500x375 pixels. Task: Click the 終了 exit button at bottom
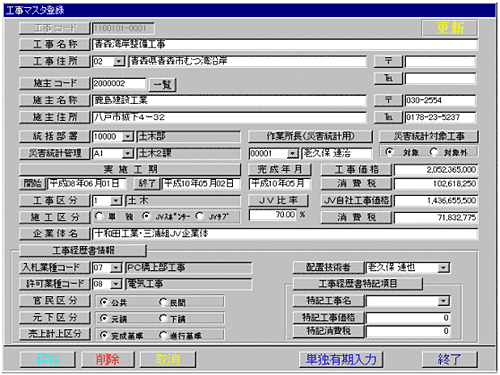click(450, 359)
